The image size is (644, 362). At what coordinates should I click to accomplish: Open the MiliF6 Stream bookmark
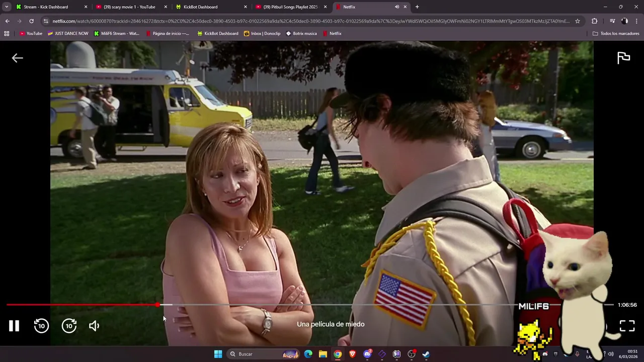[117, 34]
